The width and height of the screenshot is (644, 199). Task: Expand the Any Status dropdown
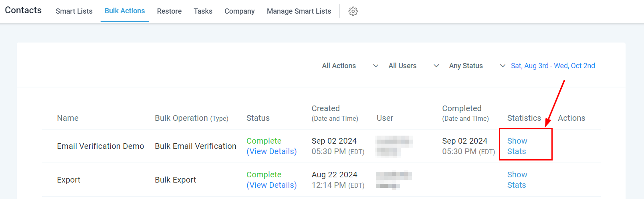click(x=477, y=66)
